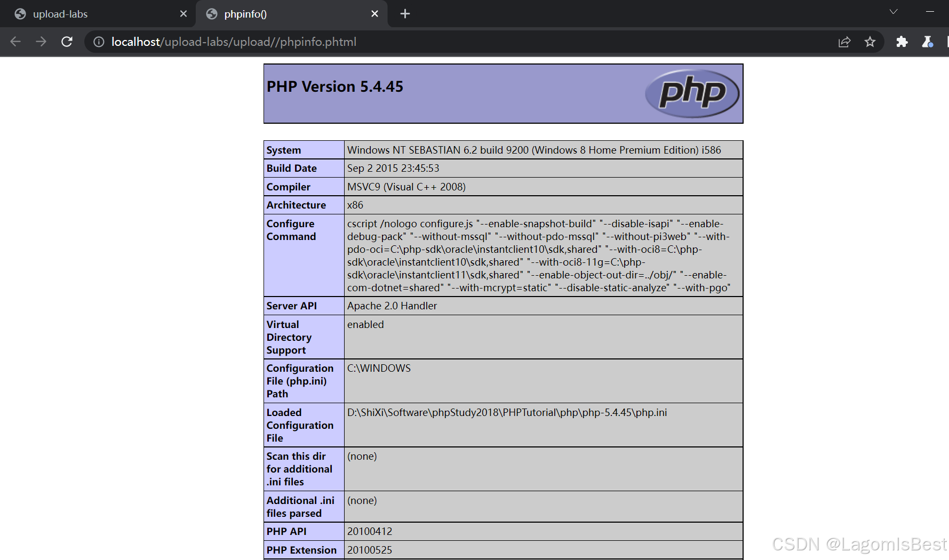Image resolution: width=949 pixels, height=560 pixels.
Task: Open the PHP logo link
Action: point(692,93)
